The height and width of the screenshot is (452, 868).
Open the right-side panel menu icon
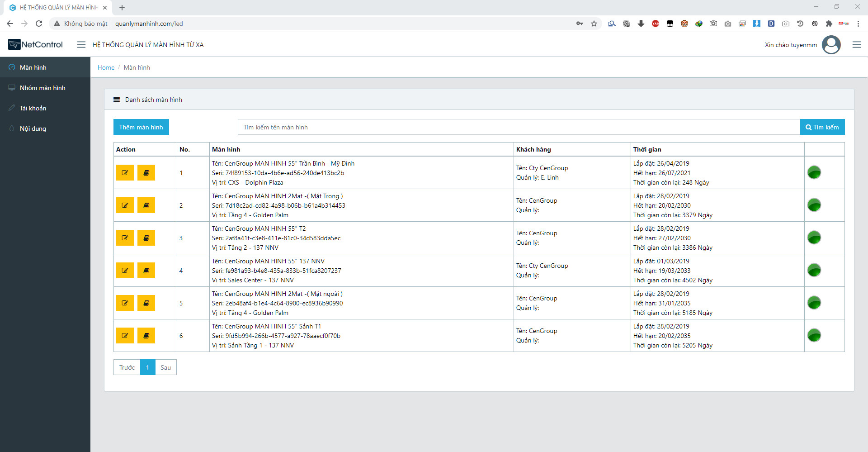[856, 45]
